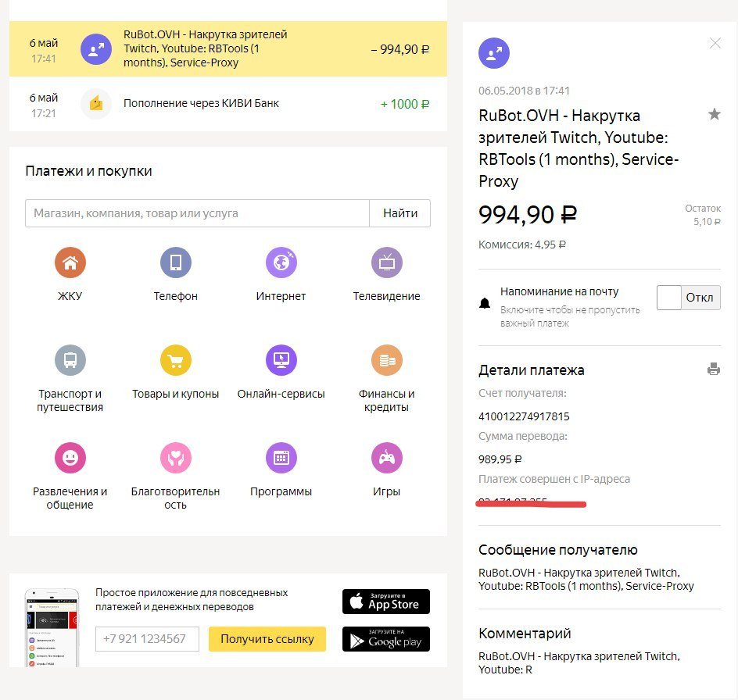Image resolution: width=738 pixels, height=700 pixels.
Task: Open the ЖКУ house payment category
Action: [x=70, y=262]
